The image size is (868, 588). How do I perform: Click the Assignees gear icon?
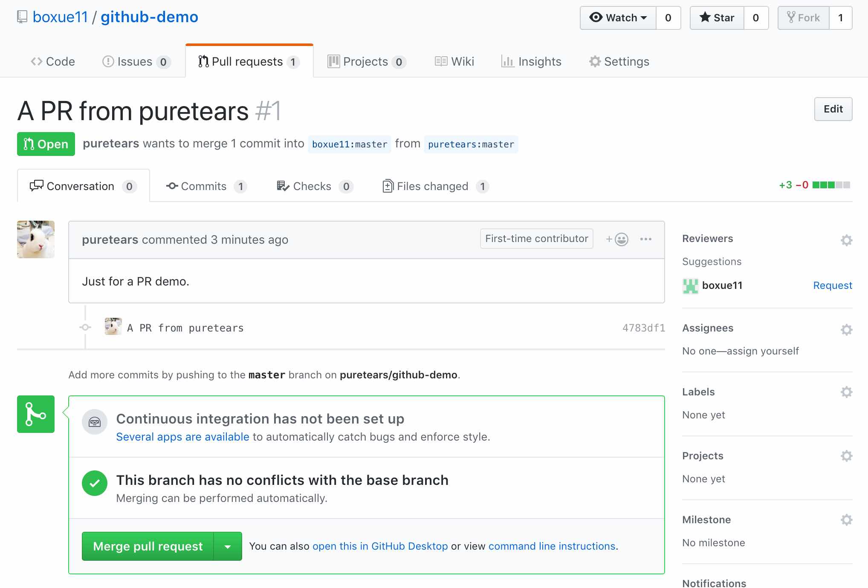846,329
